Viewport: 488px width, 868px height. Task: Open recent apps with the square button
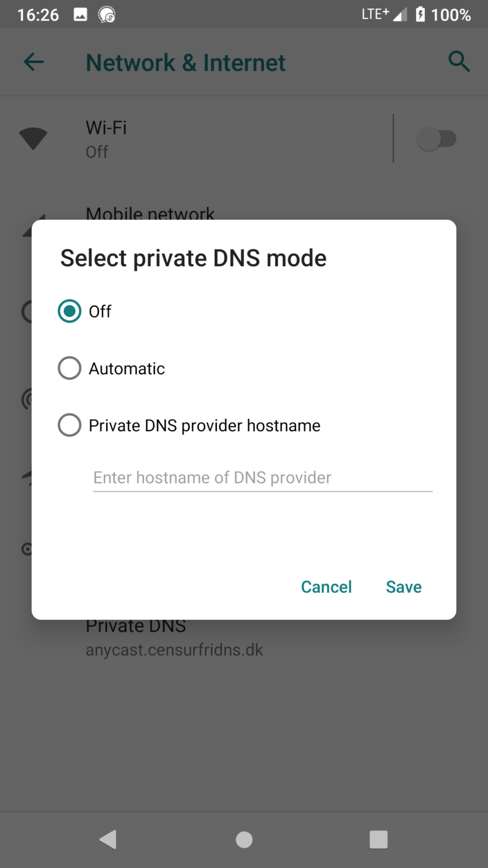[378, 840]
